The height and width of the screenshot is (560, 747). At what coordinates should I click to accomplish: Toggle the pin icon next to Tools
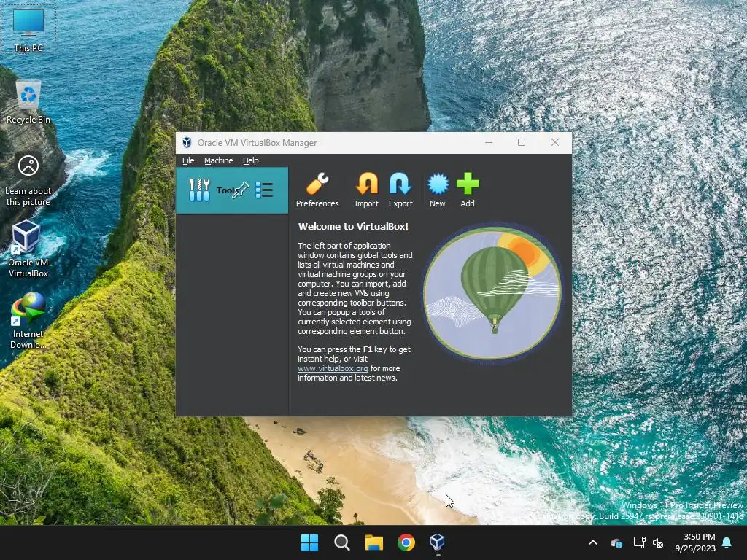pos(241,190)
